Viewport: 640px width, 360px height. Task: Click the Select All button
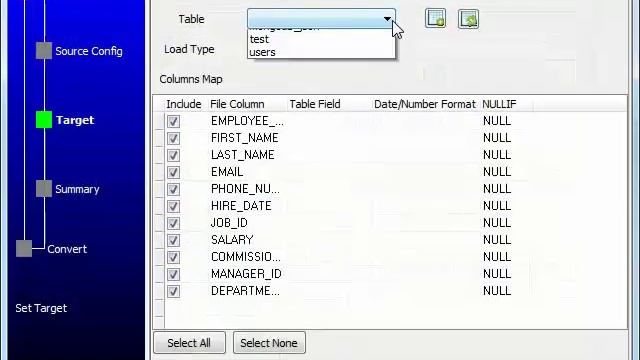[189, 343]
